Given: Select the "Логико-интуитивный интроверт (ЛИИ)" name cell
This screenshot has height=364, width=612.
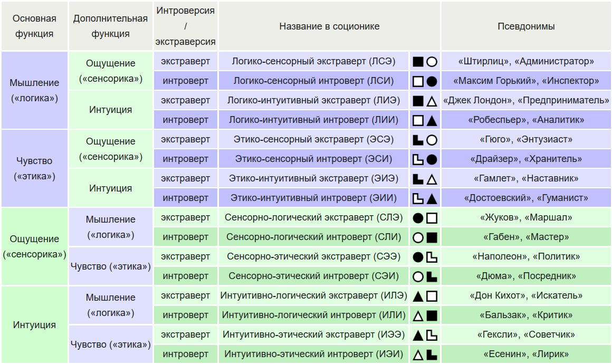Looking at the screenshot, I should (x=313, y=120).
